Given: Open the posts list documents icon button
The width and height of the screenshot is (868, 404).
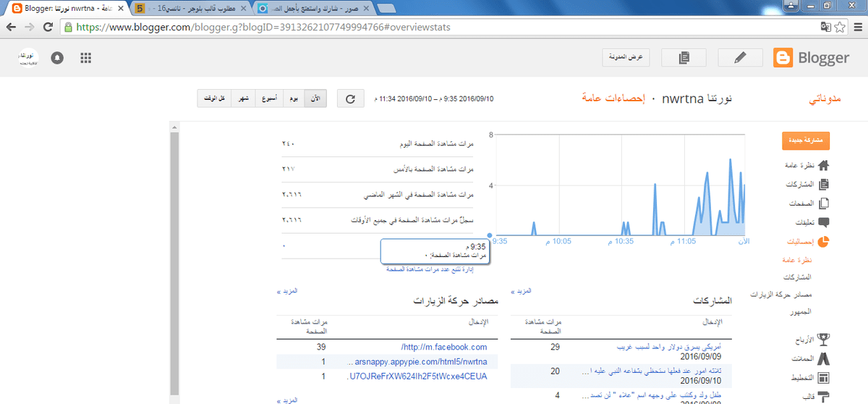Looking at the screenshot, I should click(684, 58).
